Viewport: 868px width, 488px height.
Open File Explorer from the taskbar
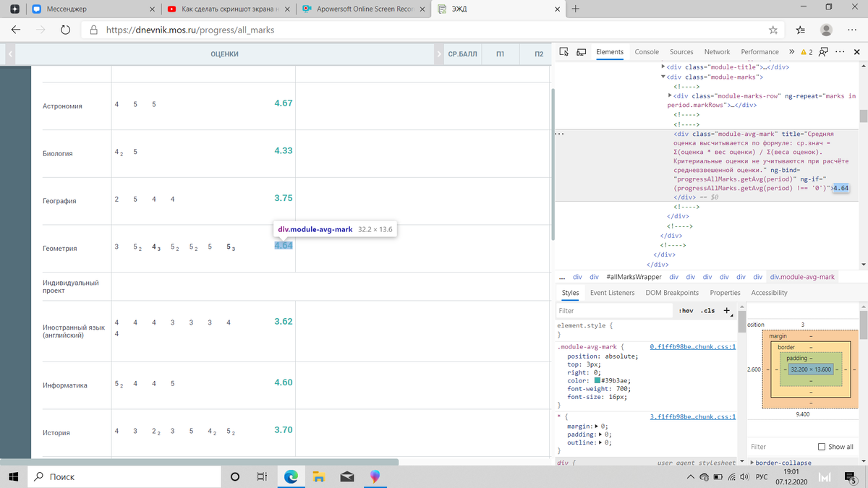coord(318,477)
